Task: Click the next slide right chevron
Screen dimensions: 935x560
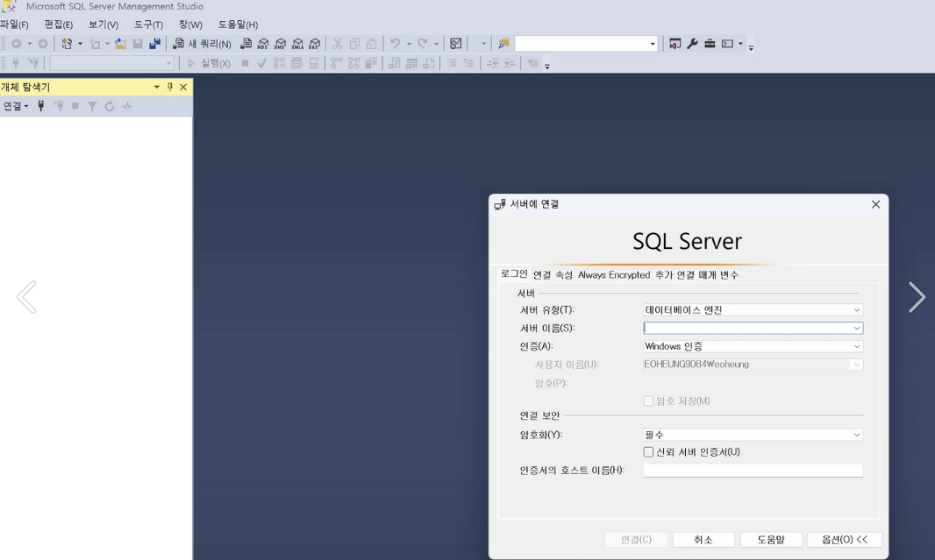Action: (x=917, y=297)
